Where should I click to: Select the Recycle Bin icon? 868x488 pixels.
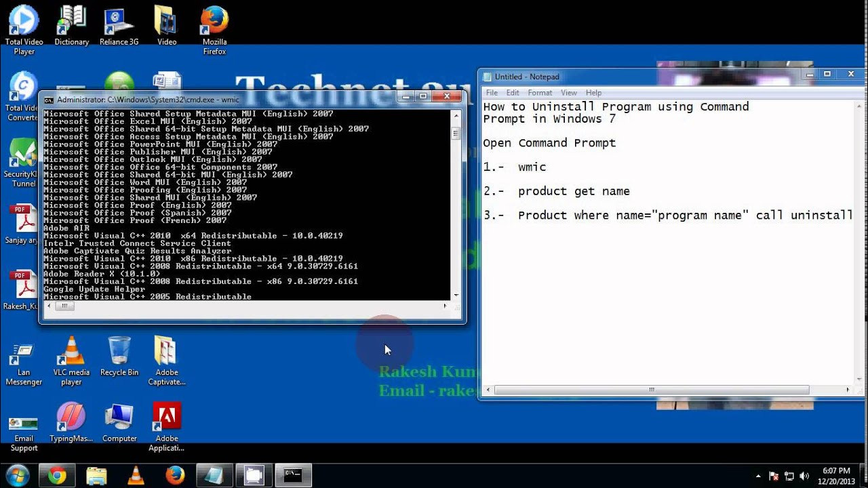(119, 357)
